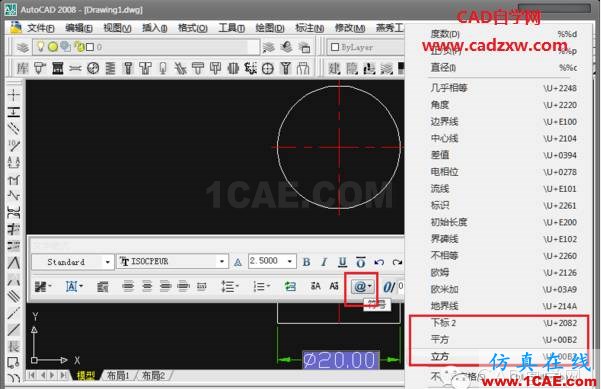Click layer 0 color swatch square
Image resolution: width=601 pixels, height=389 pixels.
coord(90,47)
